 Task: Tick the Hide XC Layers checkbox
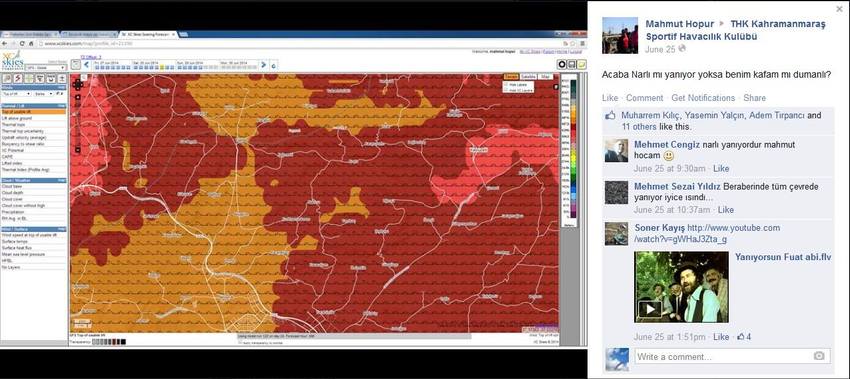506,90
